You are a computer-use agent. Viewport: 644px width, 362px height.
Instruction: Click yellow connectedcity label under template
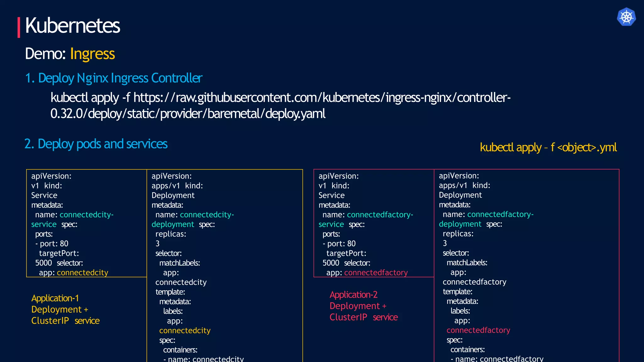click(x=185, y=331)
